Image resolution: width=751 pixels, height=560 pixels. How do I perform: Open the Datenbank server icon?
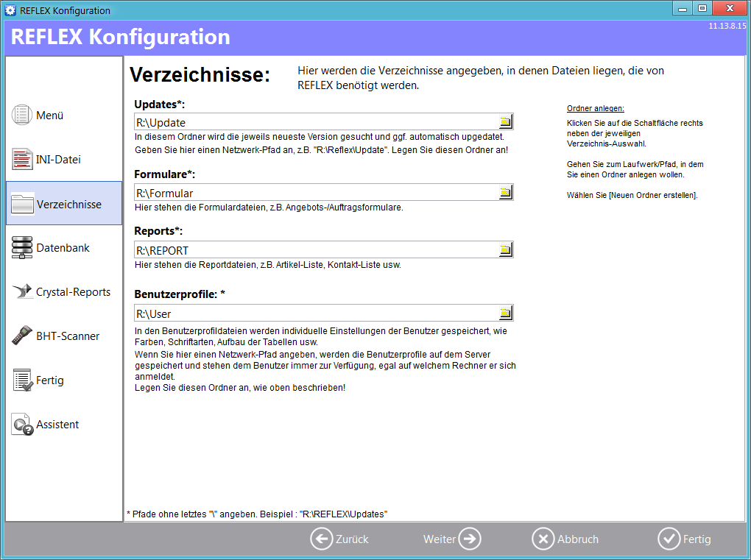(x=22, y=248)
